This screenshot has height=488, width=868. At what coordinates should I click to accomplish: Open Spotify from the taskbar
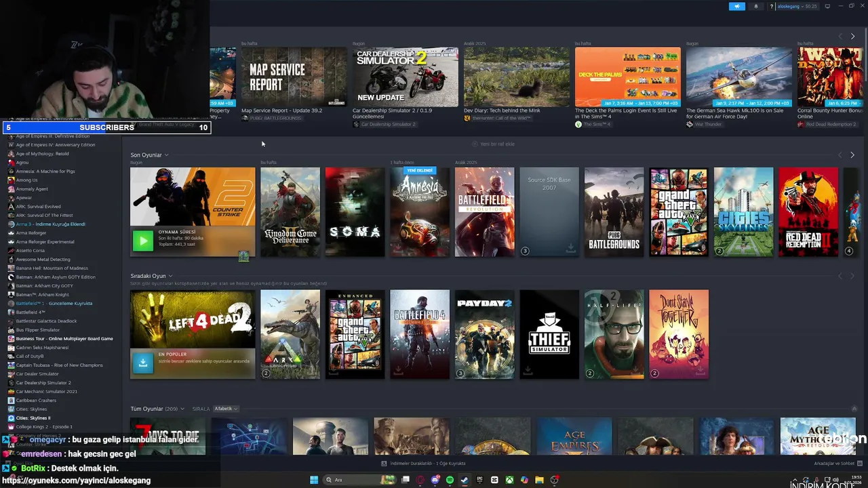pyautogui.click(x=450, y=480)
